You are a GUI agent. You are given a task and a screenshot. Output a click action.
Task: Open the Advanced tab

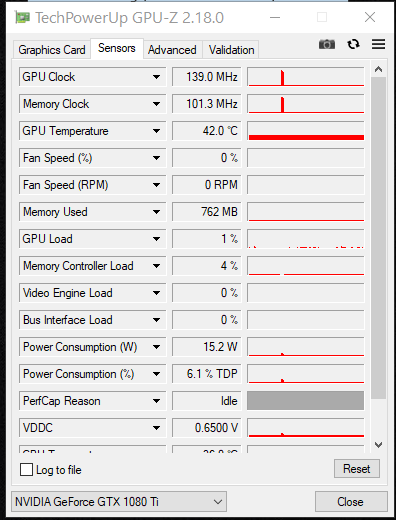pyautogui.click(x=172, y=50)
